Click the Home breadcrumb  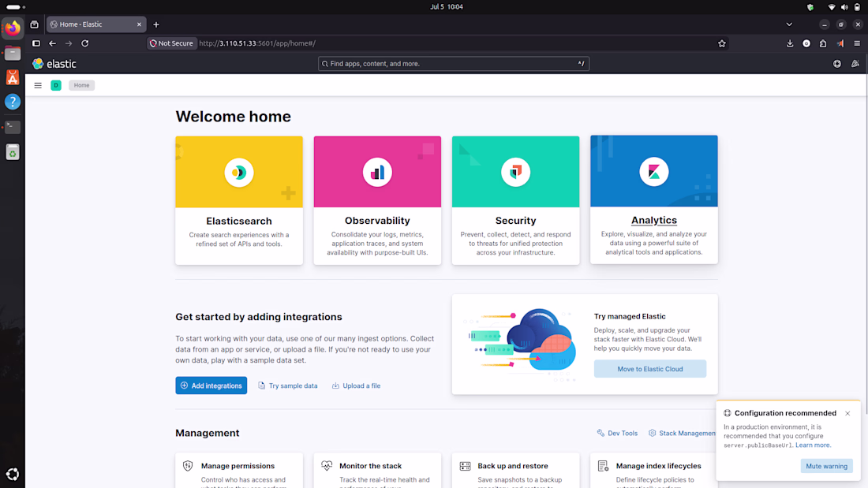coord(81,85)
